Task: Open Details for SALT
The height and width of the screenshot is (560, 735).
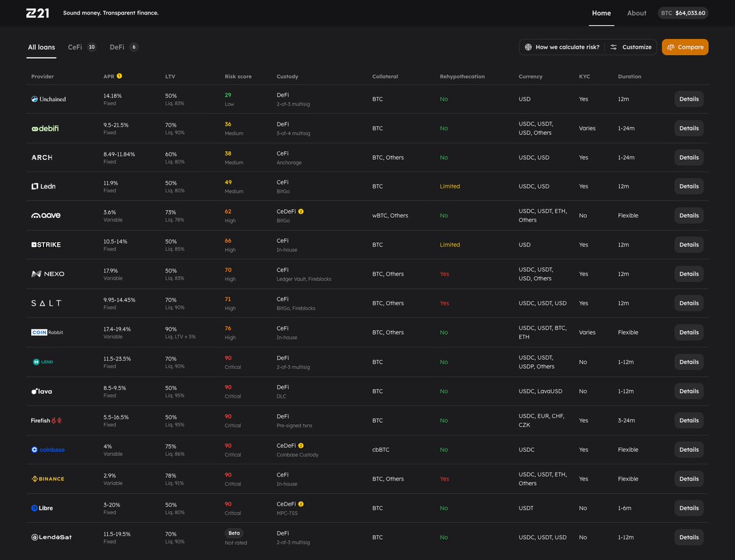Action: [689, 303]
